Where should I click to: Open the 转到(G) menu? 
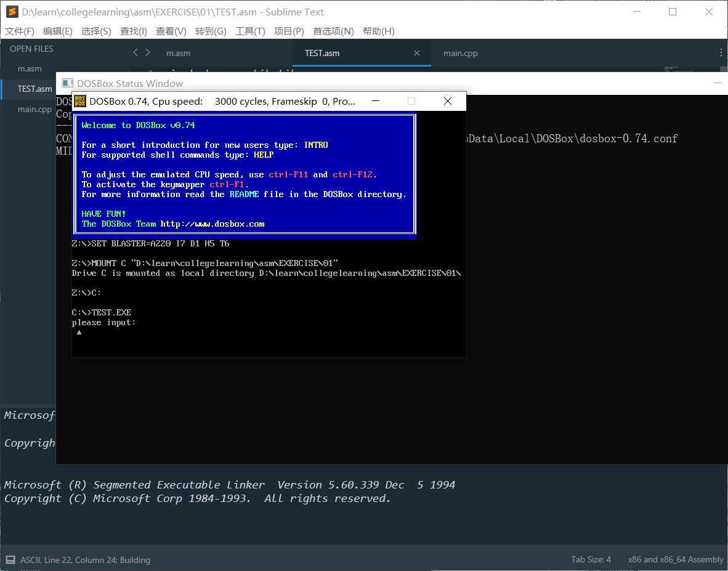click(211, 31)
